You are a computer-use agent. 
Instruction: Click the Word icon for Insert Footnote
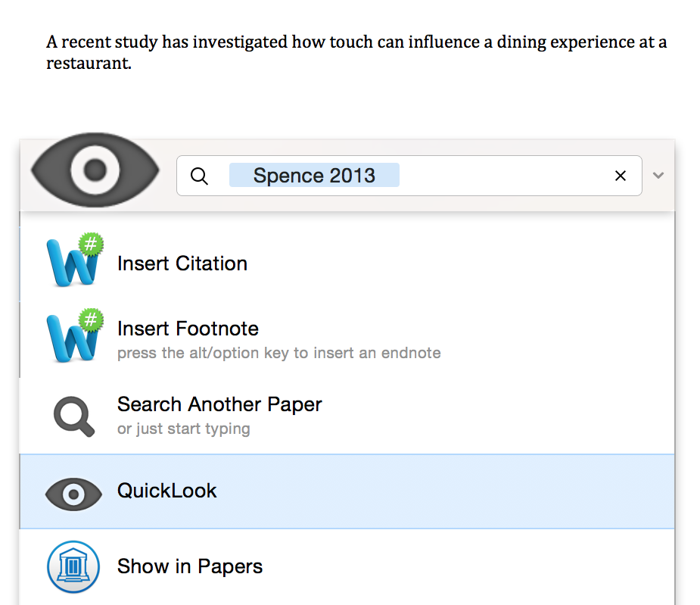(x=75, y=335)
